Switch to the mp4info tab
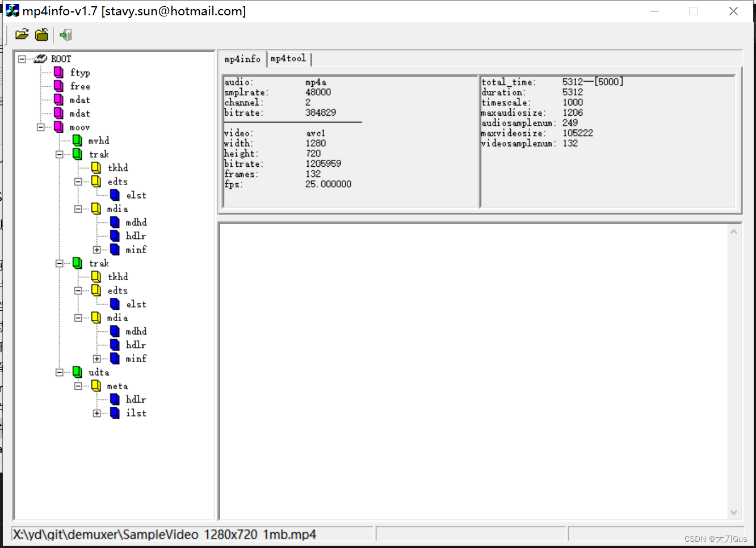 242,59
